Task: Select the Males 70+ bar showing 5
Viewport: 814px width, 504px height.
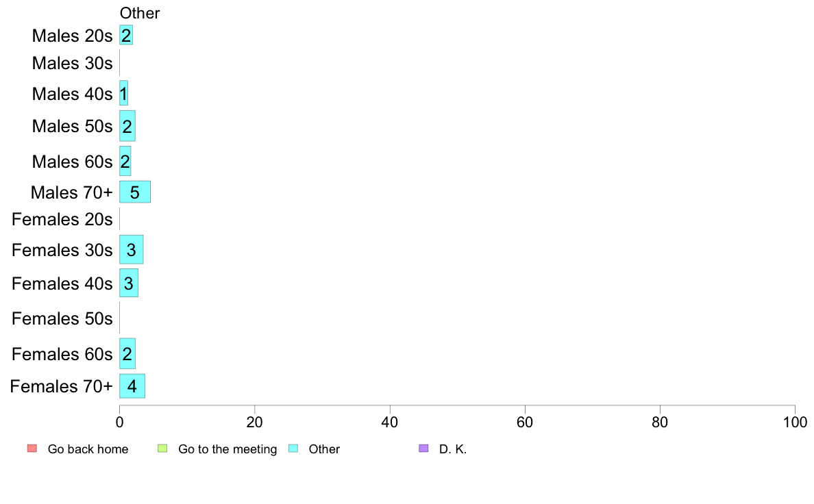Action: coord(135,192)
